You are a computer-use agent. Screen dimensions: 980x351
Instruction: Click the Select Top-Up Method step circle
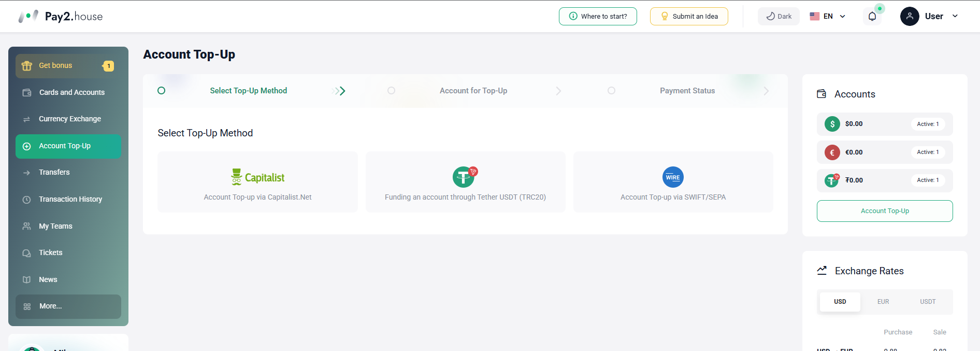(161, 91)
